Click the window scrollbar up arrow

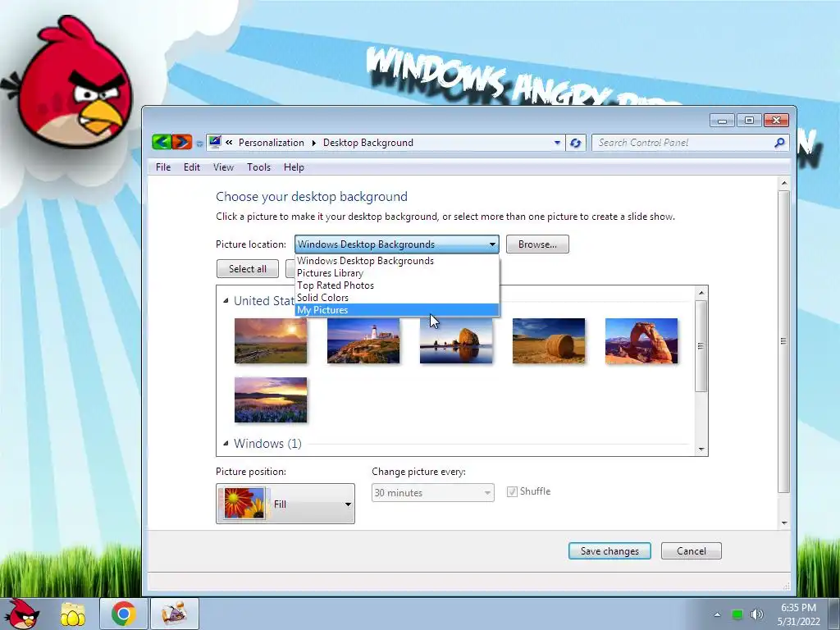tap(783, 184)
